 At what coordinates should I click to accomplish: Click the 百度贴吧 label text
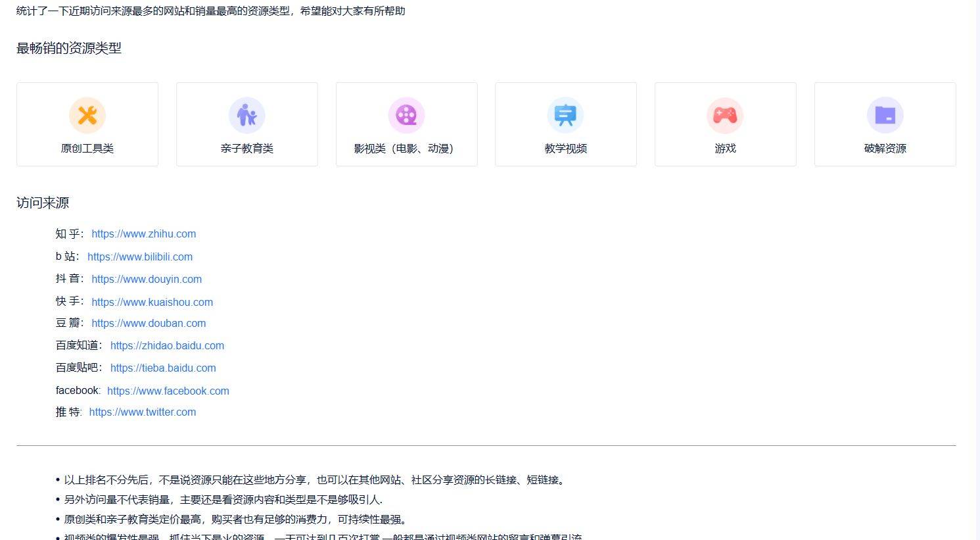[78, 368]
